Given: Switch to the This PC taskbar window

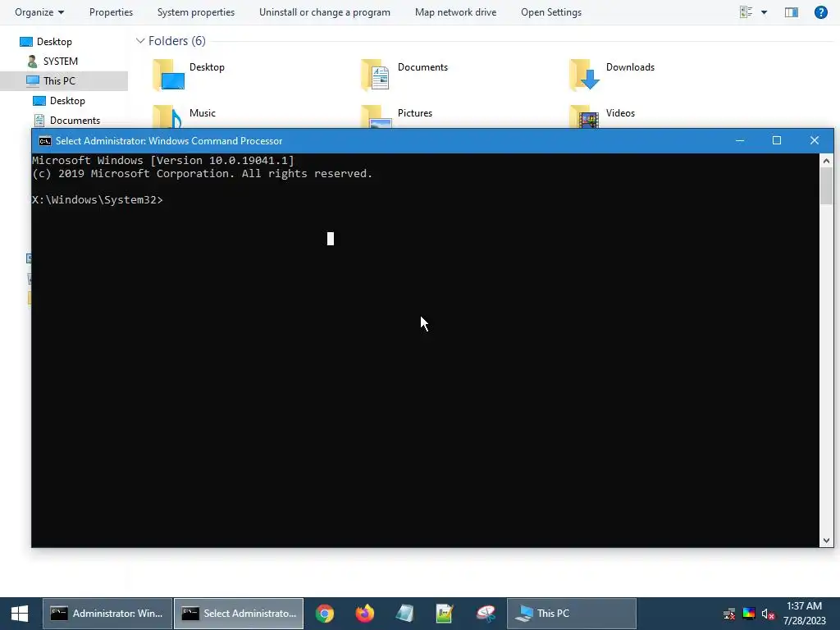Looking at the screenshot, I should pyautogui.click(x=571, y=614).
